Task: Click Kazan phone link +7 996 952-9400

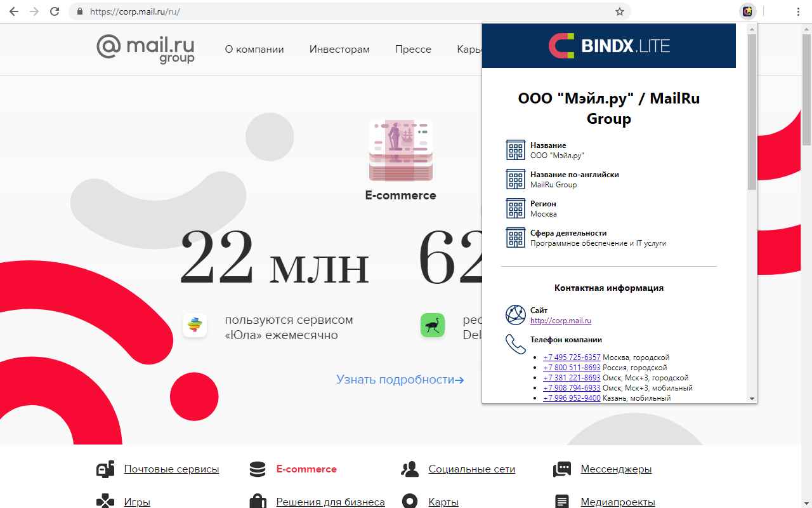Action: [572, 398]
